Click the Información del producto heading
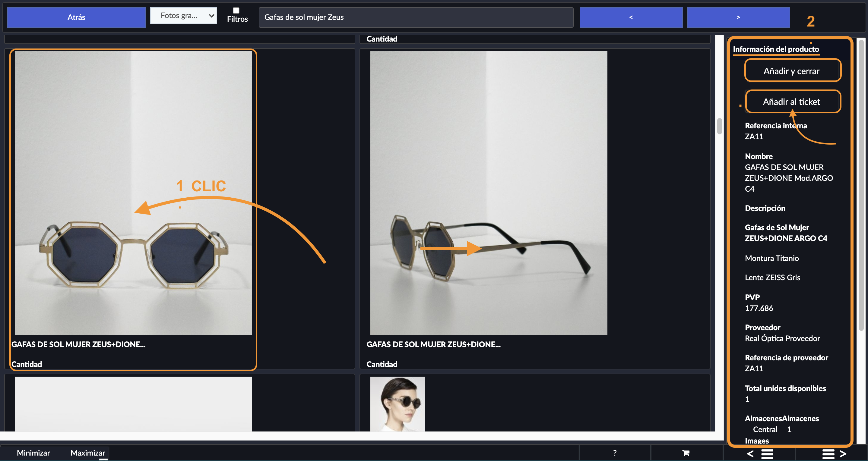 [776, 49]
